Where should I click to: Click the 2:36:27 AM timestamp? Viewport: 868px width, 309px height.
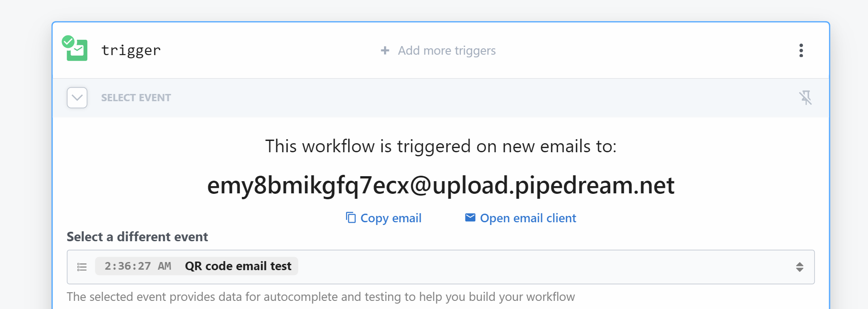coord(138,266)
